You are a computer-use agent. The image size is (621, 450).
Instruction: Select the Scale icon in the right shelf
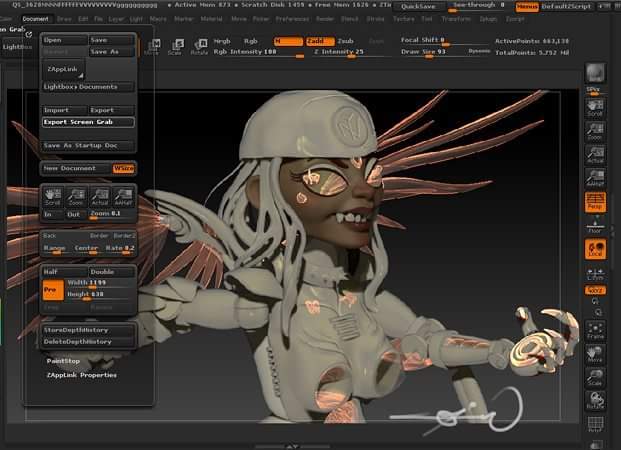click(595, 377)
